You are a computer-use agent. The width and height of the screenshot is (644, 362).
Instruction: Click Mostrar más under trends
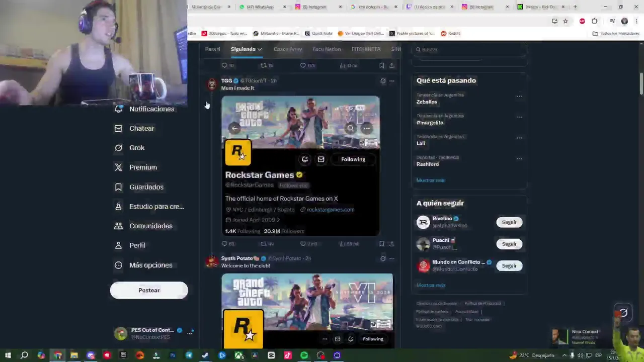point(431,180)
